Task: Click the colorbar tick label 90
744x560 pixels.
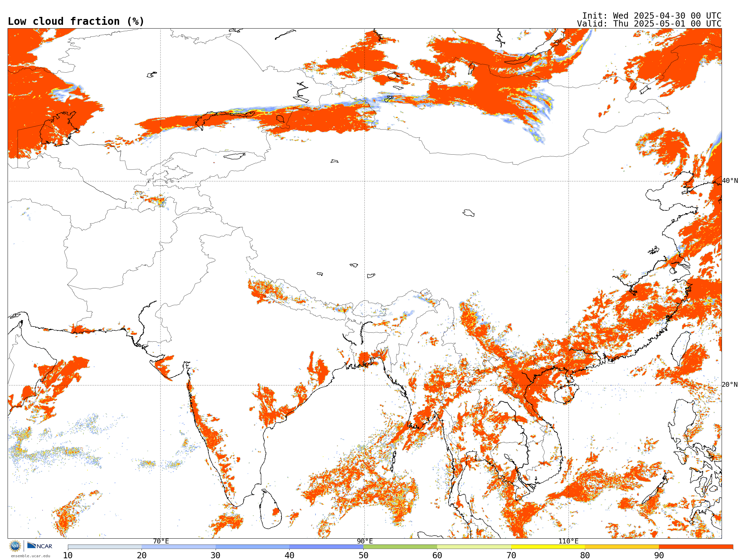Action: tap(659, 556)
